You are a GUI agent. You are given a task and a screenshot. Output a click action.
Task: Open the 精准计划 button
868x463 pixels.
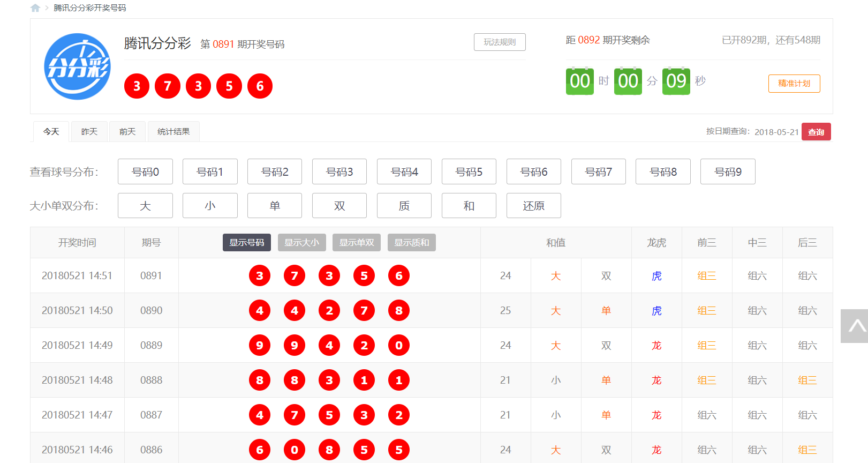click(x=794, y=84)
